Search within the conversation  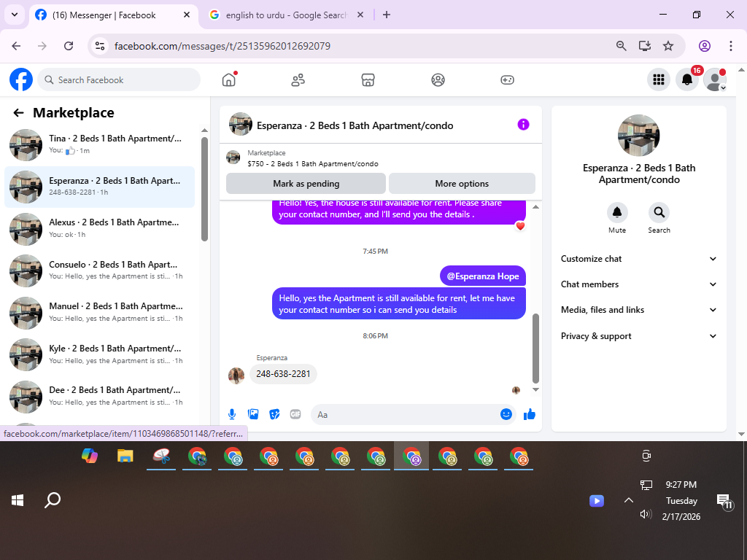click(659, 212)
